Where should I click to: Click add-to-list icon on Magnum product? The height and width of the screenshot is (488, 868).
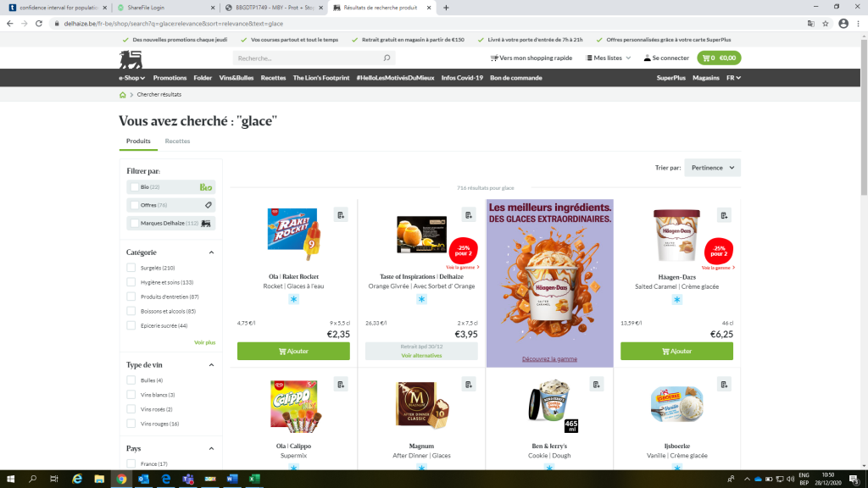(469, 385)
